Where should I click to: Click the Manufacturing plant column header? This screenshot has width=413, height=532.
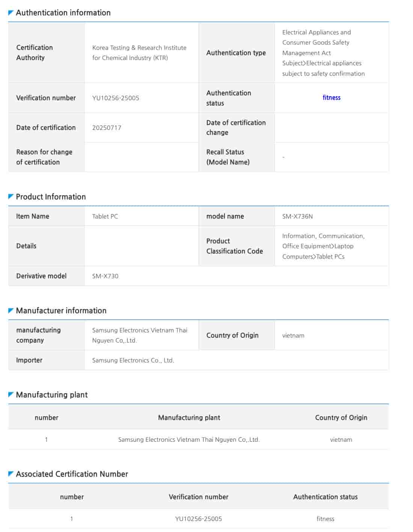click(x=189, y=417)
